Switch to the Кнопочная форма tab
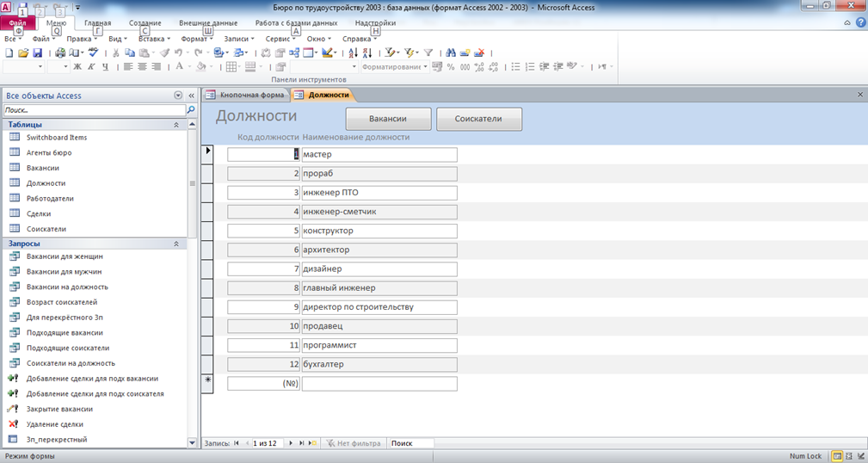 (x=245, y=95)
